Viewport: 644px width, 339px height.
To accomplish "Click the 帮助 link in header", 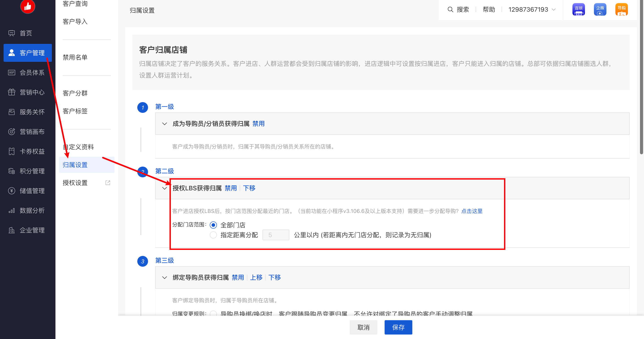I will pyautogui.click(x=489, y=9).
